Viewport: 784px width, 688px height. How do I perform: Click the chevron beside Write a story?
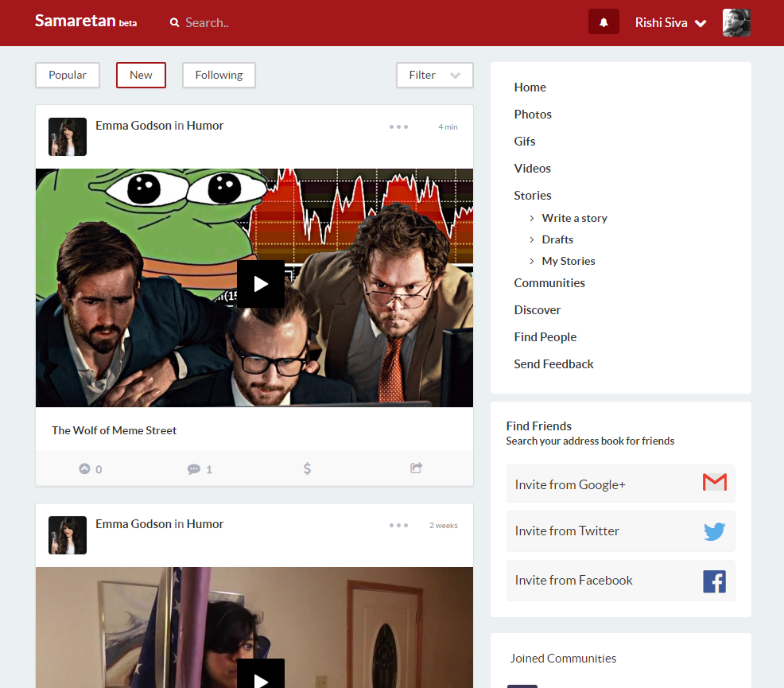click(x=531, y=219)
